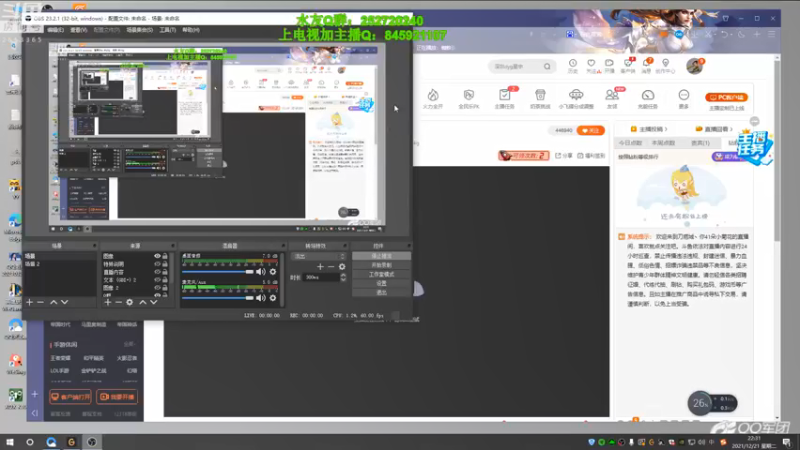Expand 直播回看 chevron link in side panel
The width and height of the screenshot is (800, 450).
715,130
